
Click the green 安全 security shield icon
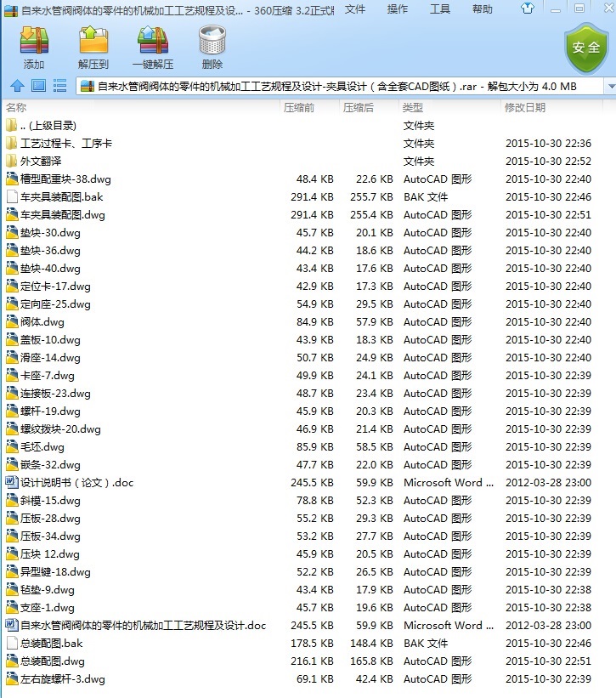[586, 48]
